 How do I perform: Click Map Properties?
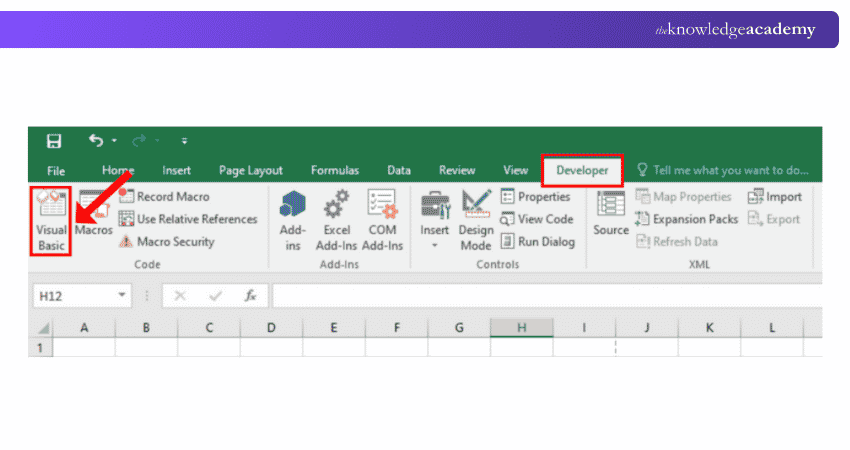pos(684,196)
